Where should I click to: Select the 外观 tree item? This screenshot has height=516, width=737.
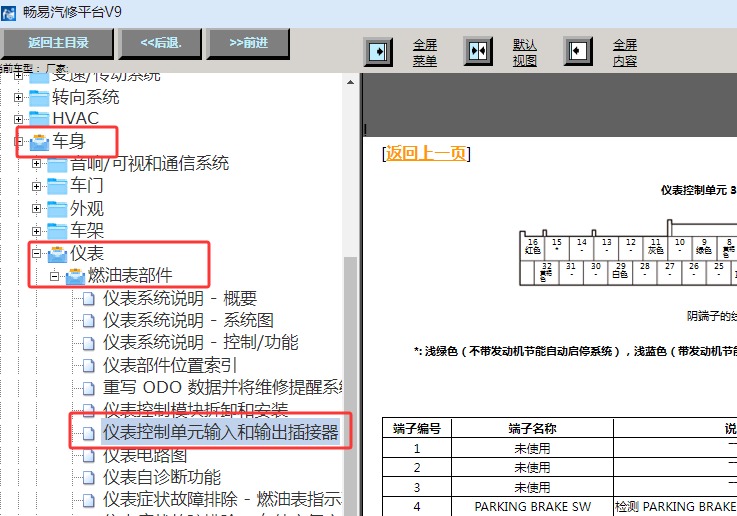pyautogui.click(x=87, y=208)
